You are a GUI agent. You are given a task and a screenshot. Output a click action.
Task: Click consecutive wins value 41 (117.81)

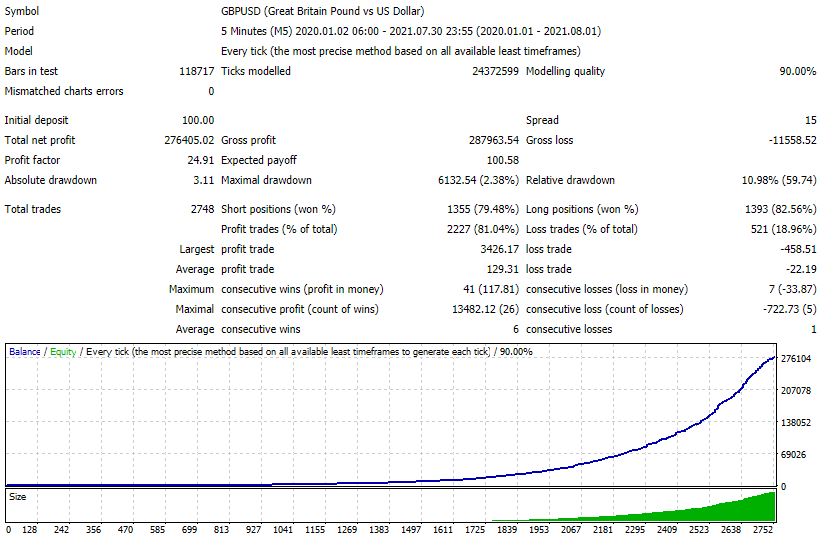[x=491, y=289]
